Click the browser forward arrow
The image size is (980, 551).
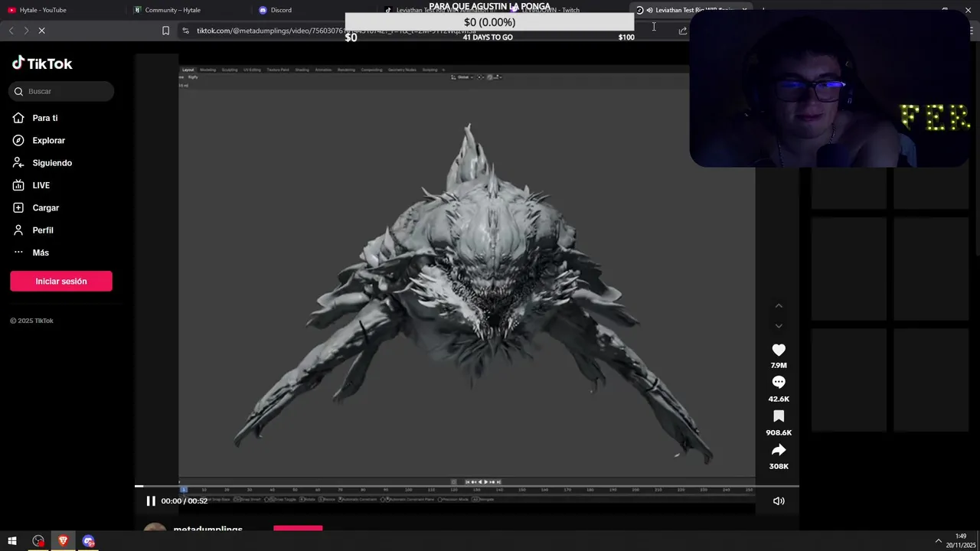(x=26, y=31)
